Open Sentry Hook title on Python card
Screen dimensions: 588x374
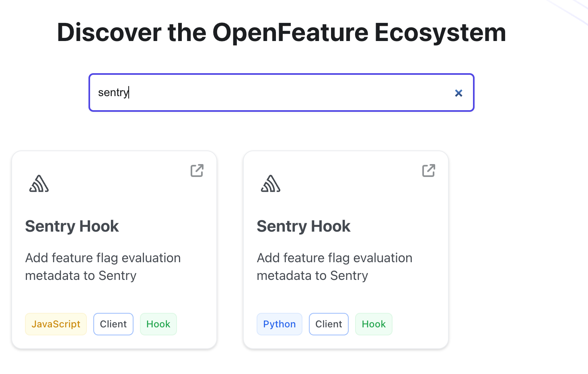pos(304,226)
